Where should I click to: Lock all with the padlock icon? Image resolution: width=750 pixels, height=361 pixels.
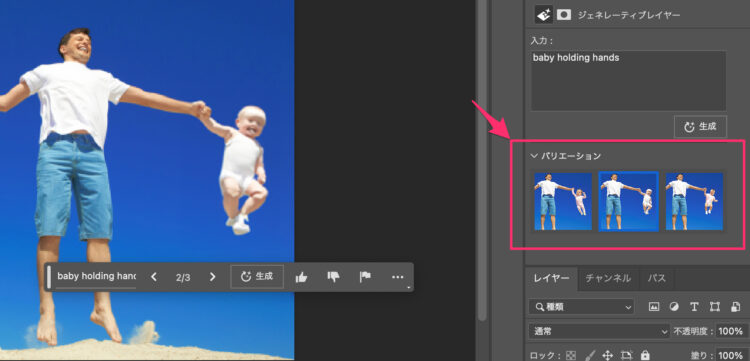tap(645, 355)
